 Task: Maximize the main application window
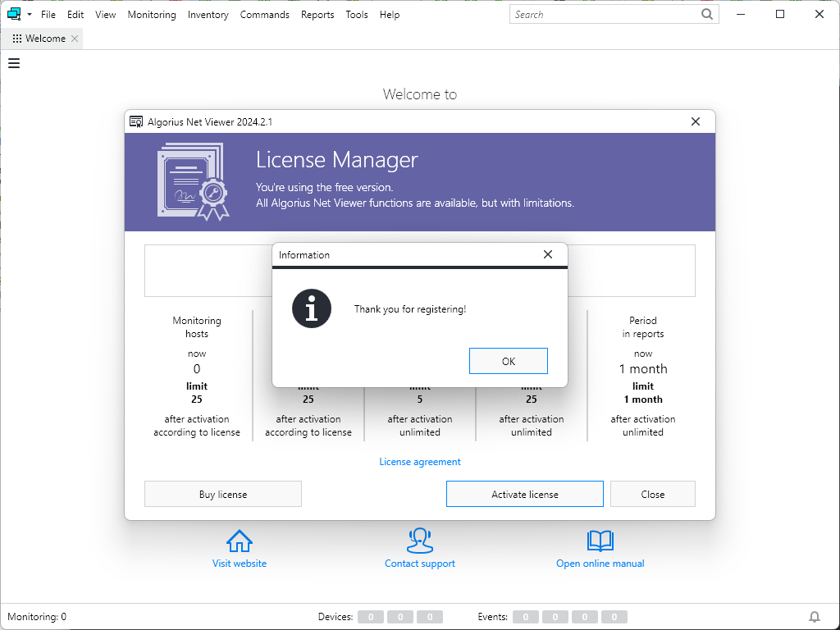click(x=780, y=15)
